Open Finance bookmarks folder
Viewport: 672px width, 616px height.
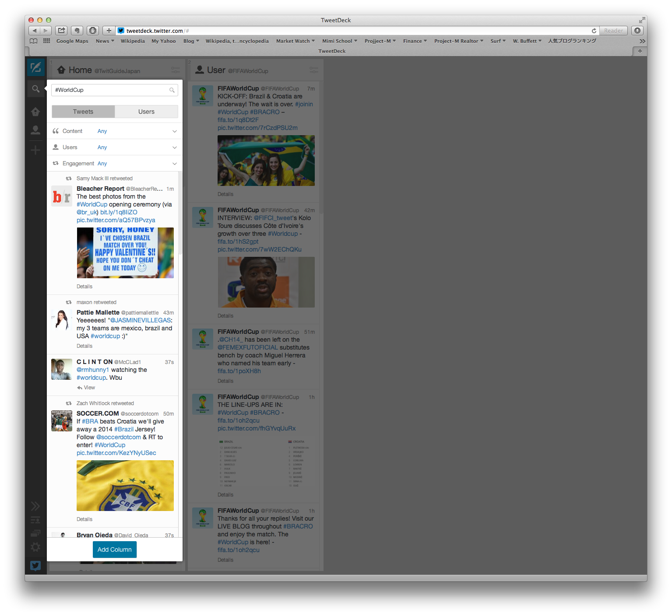(x=415, y=41)
